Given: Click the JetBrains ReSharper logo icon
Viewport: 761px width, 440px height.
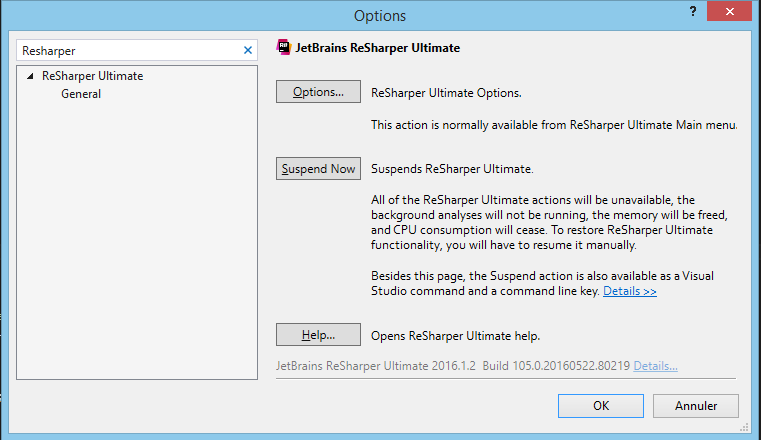Looking at the screenshot, I should pos(284,47).
